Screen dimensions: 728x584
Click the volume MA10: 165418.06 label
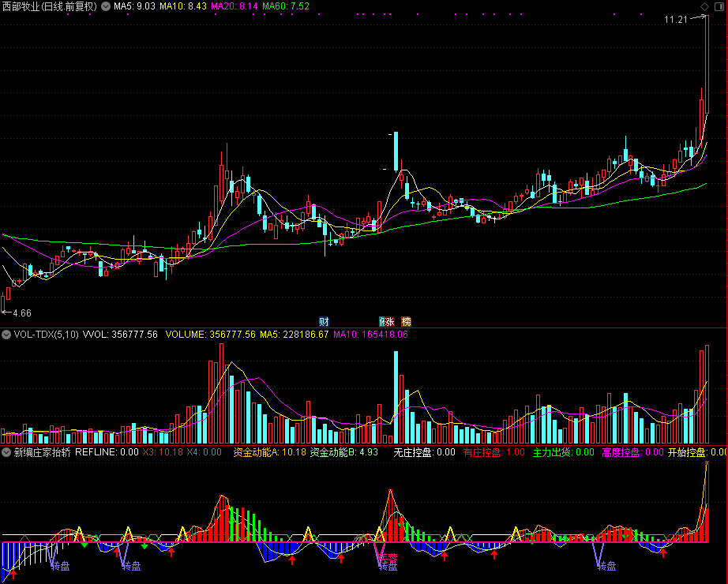[370, 335]
